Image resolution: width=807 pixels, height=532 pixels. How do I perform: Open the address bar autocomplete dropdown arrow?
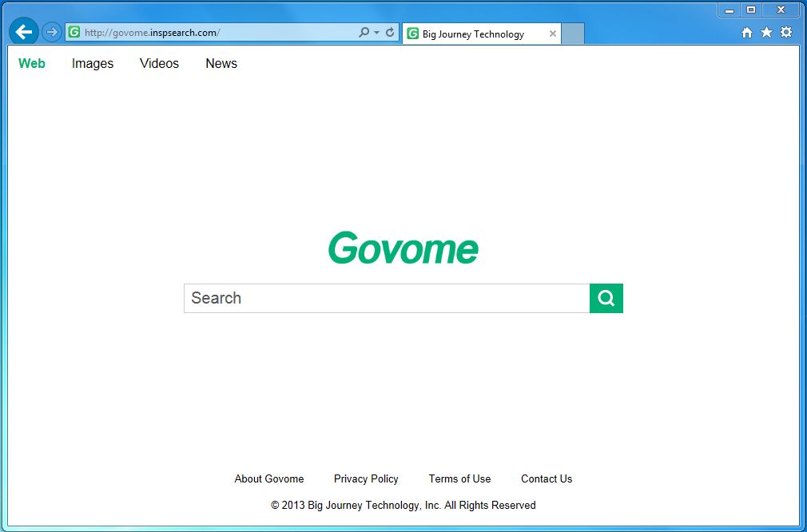pyautogui.click(x=376, y=32)
